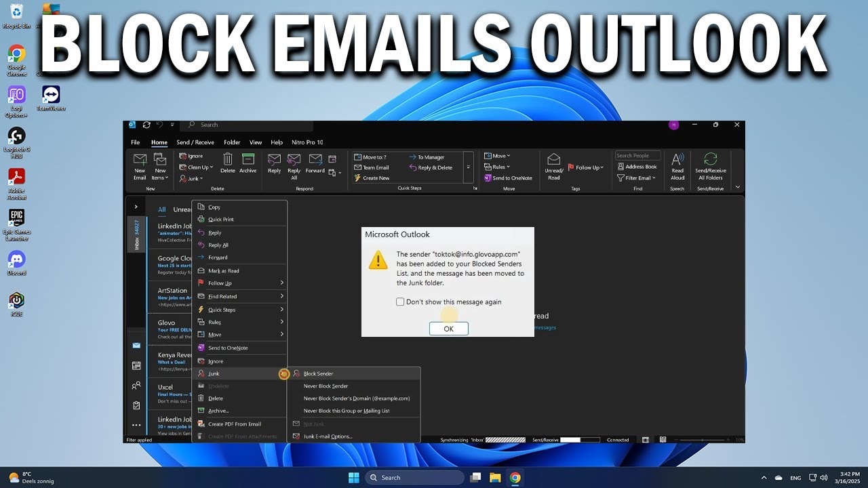
Task: Click the Windows Start button
Action: [353, 477]
